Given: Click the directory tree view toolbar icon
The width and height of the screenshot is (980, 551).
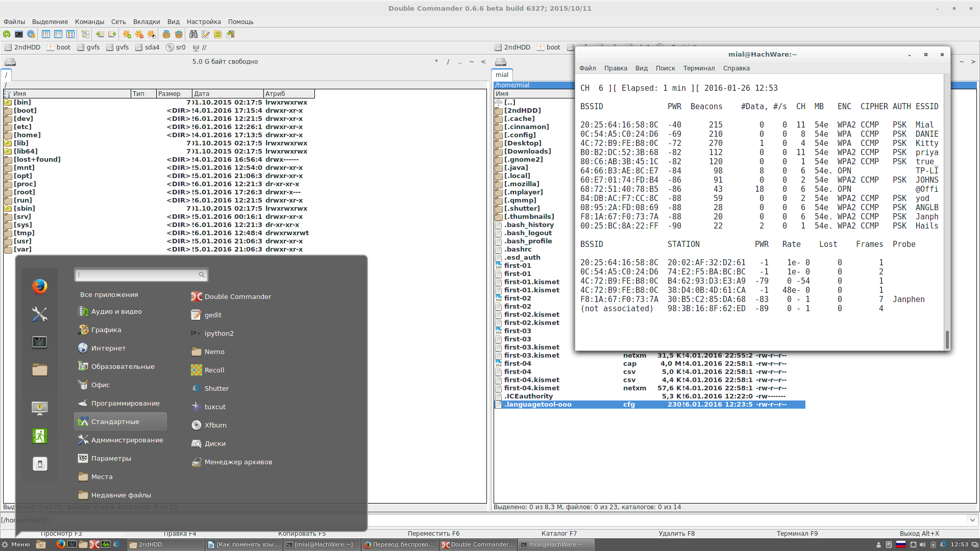Looking at the screenshot, I should [85, 34].
